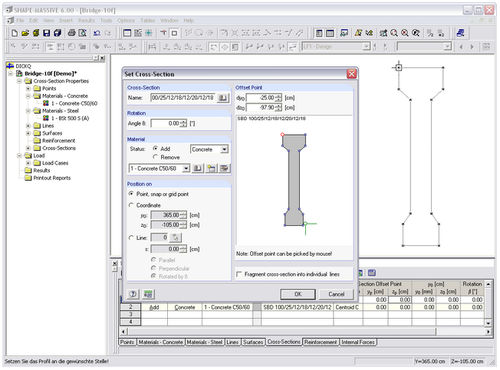
Task: Click the help question mark icon in the dialog
Action: pyautogui.click(x=133, y=294)
